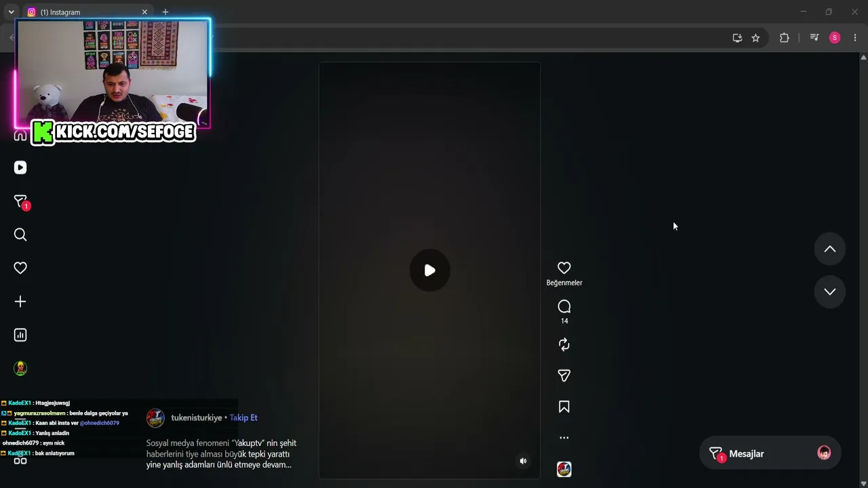Open the Chrome three-dot menu
Screen dimensions: 868x488
click(x=855, y=38)
